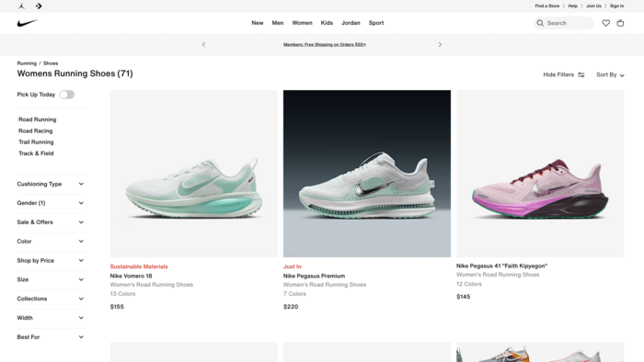Expand the Gender (1) filter
Screen dimensions: 644x362
pyautogui.click(x=51, y=203)
